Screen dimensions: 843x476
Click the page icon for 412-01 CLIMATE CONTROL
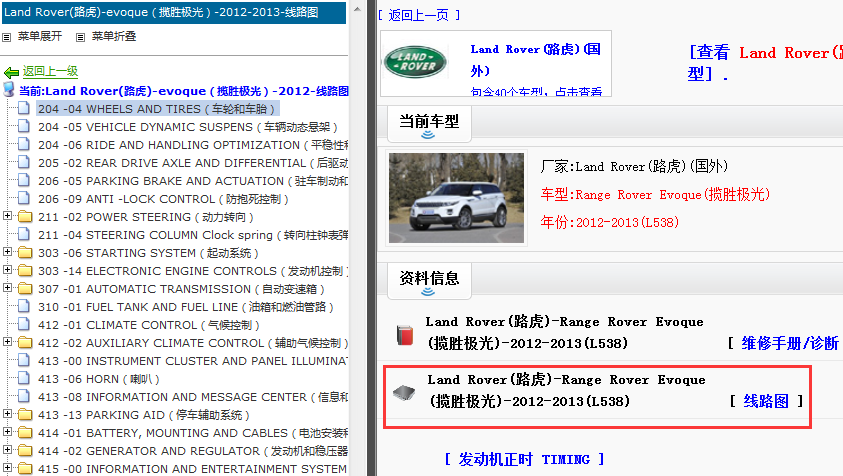24,324
